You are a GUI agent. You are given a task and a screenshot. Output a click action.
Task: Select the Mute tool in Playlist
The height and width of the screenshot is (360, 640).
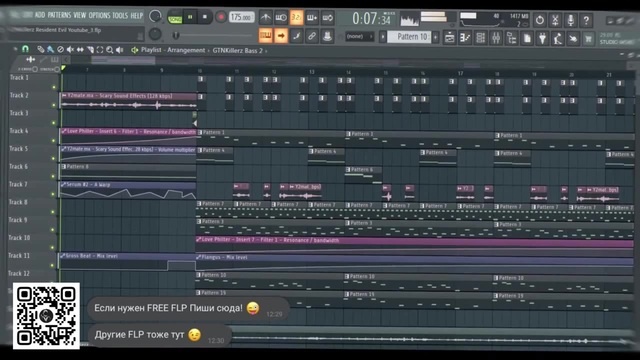70,49
